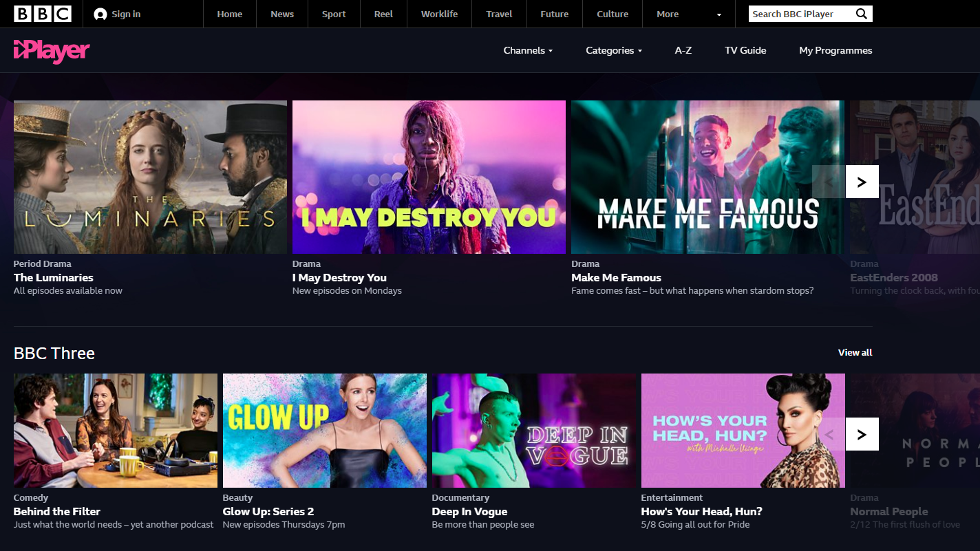Click the Sign in account icon

pyautogui.click(x=100, y=14)
